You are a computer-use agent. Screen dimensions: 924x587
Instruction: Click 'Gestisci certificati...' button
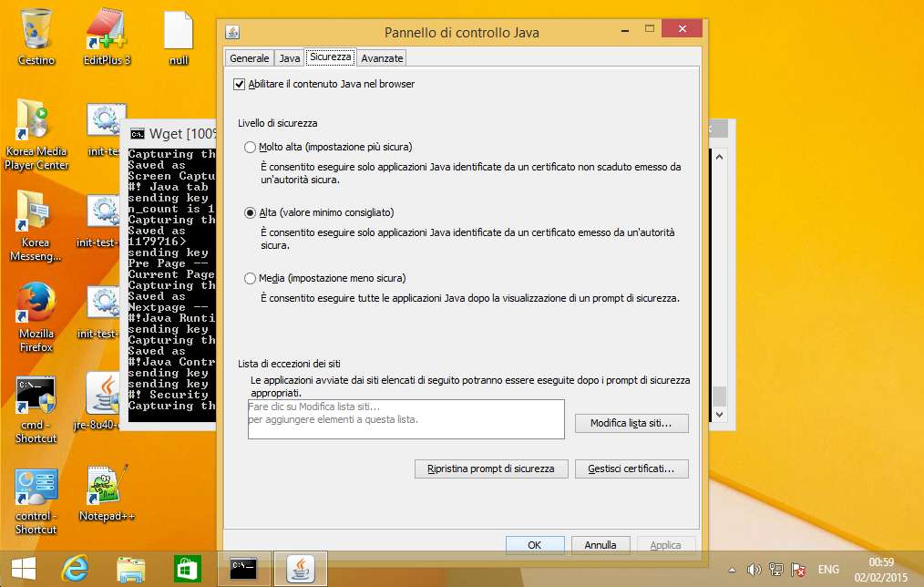click(631, 469)
